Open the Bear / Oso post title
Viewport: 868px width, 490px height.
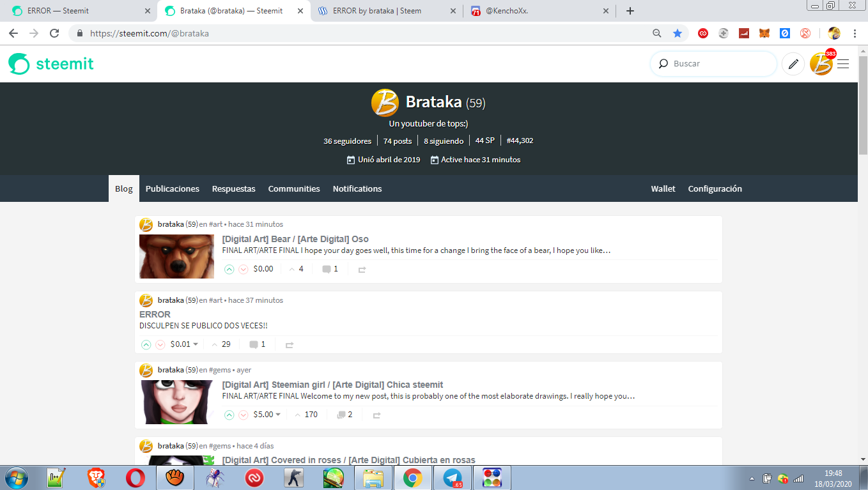(295, 239)
